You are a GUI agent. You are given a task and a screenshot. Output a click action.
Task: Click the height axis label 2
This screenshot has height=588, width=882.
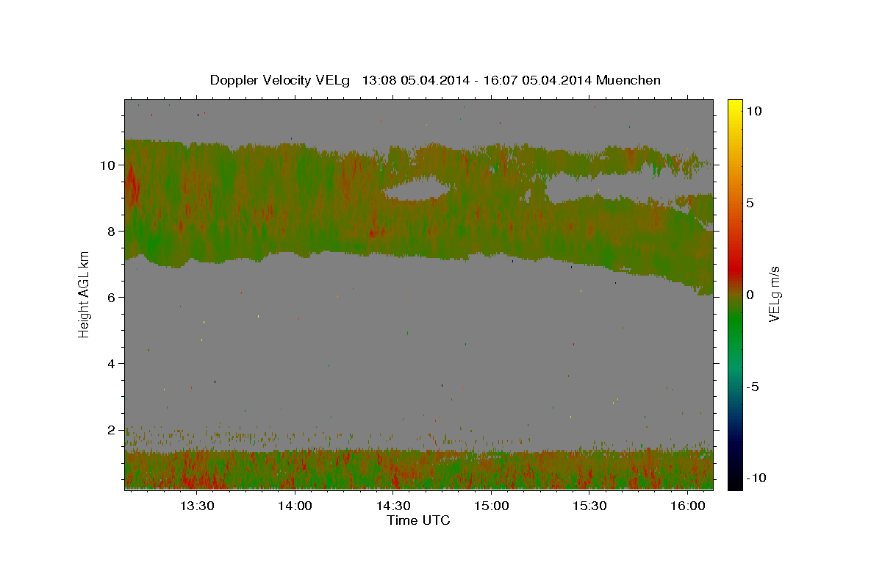click(111, 430)
